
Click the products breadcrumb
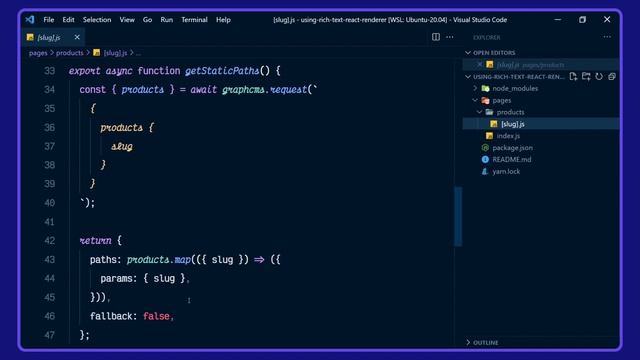(x=69, y=53)
